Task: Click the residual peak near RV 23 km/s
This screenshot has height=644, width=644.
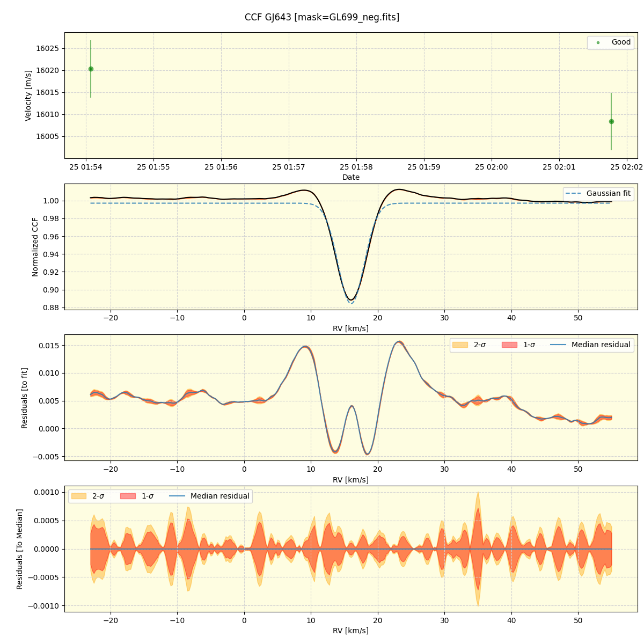Action: click(x=399, y=342)
